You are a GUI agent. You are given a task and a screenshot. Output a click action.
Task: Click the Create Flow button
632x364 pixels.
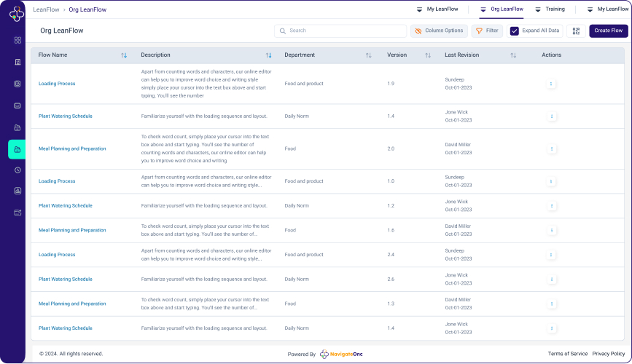pos(608,31)
